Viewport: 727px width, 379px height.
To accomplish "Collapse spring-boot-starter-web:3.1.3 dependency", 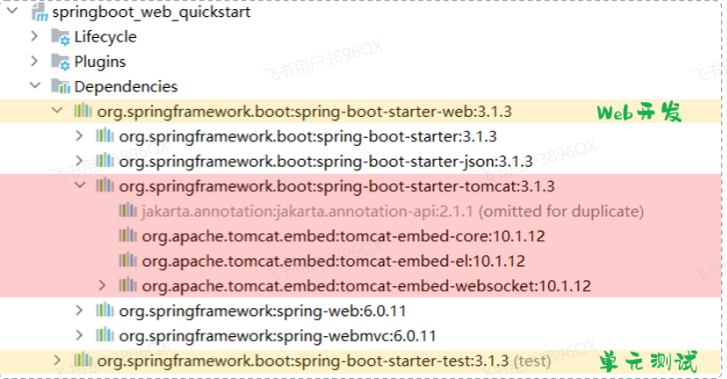I will click(x=57, y=110).
